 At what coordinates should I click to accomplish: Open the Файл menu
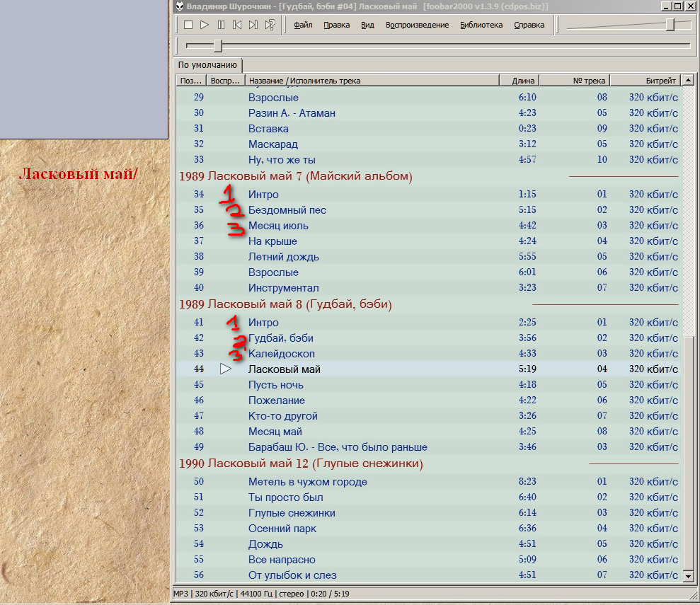tap(303, 25)
